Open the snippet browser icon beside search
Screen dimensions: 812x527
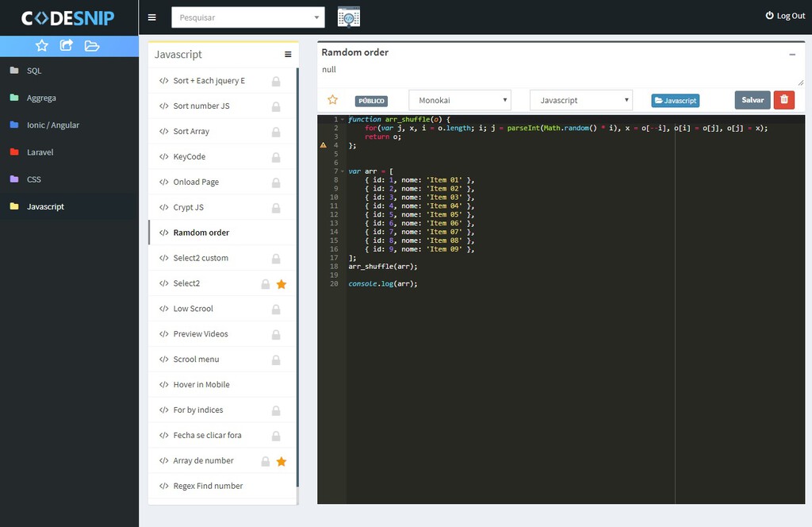[348, 17]
